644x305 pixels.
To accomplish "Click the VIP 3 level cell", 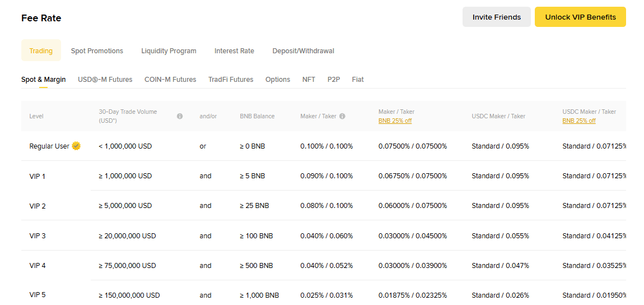I will pos(38,236).
